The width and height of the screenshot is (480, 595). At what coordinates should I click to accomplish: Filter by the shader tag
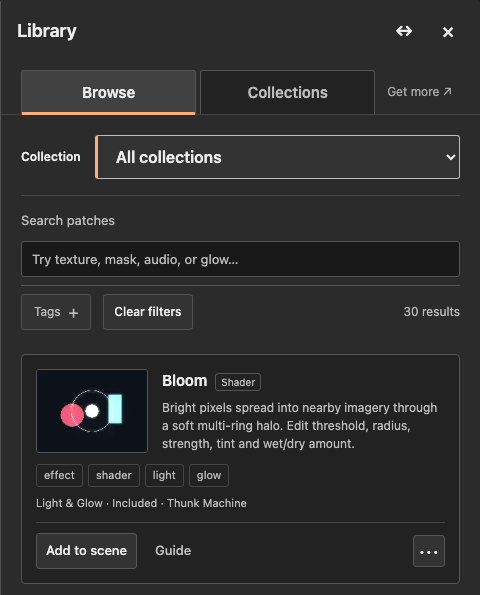point(114,475)
